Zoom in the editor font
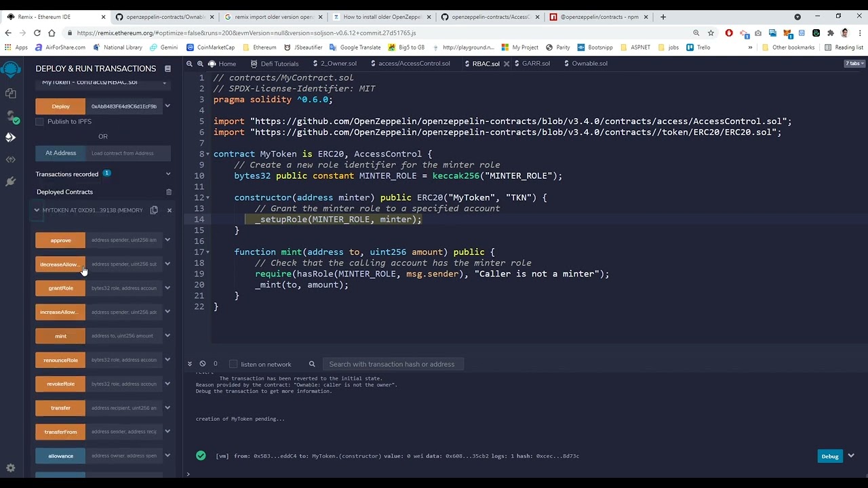Screen dimensions: 868x488 [x=200, y=63]
